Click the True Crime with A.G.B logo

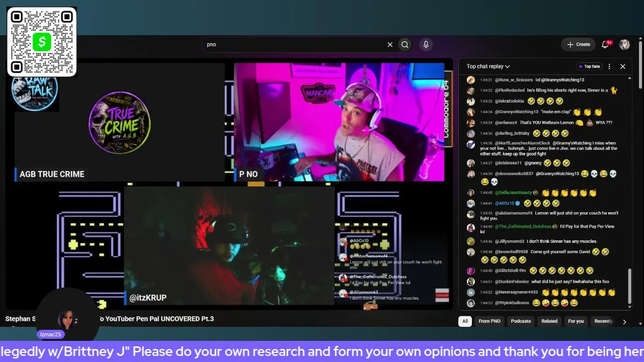coord(120,123)
